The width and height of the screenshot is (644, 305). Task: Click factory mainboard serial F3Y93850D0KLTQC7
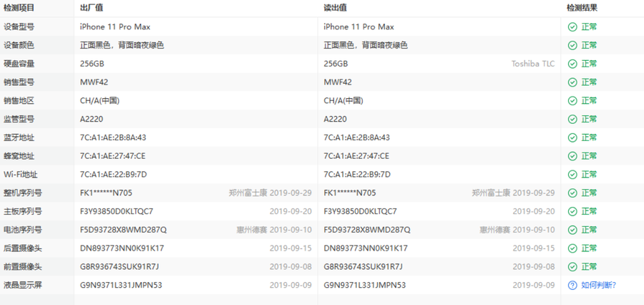click(117, 212)
